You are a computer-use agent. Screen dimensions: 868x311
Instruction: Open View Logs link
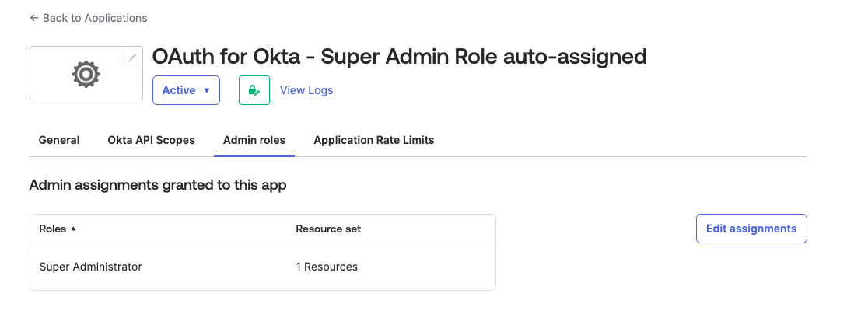306,90
